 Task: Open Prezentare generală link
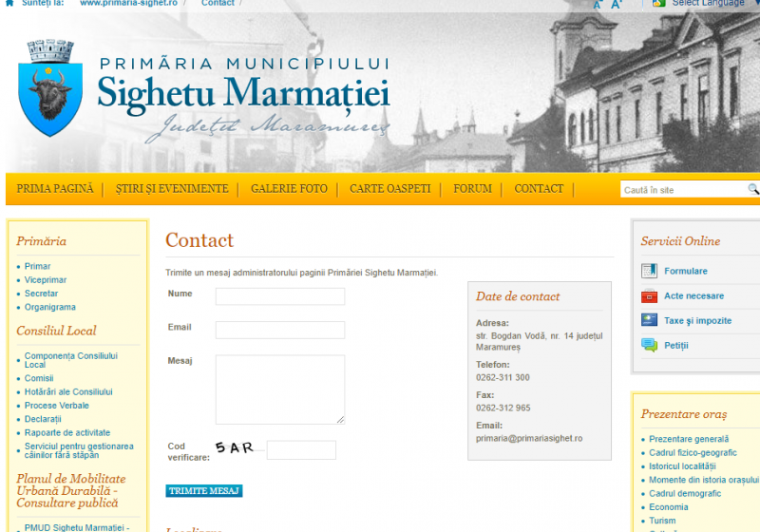click(x=689, y=439)
